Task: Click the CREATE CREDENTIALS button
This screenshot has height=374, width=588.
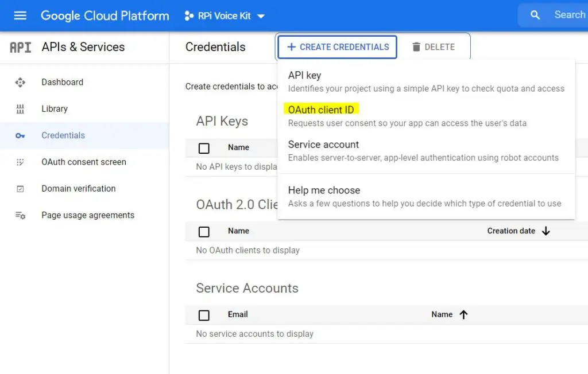Action: [337, 47]
